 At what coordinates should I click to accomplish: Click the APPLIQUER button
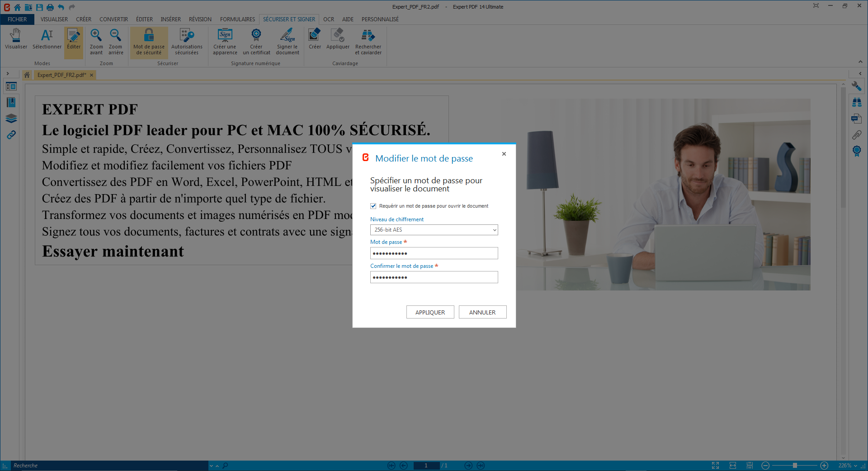tap(430, 312)
